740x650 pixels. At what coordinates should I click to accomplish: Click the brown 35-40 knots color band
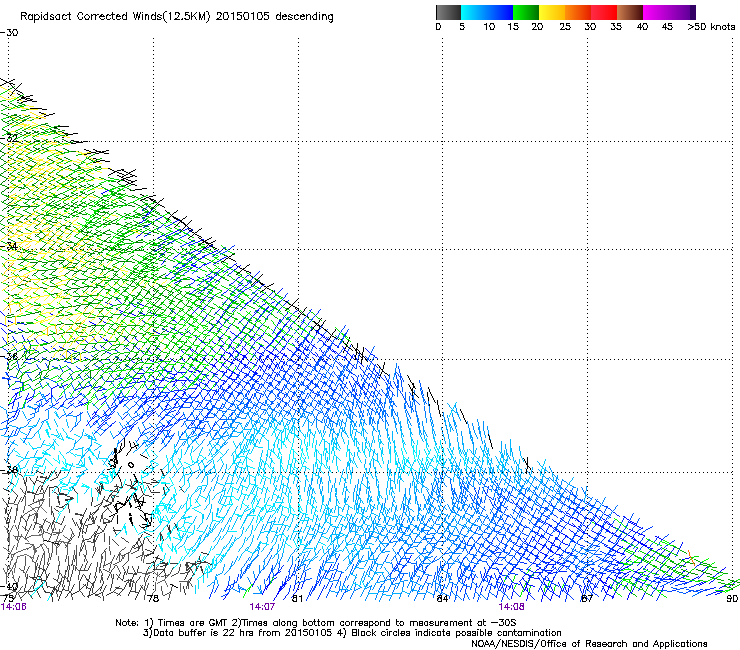630,12
